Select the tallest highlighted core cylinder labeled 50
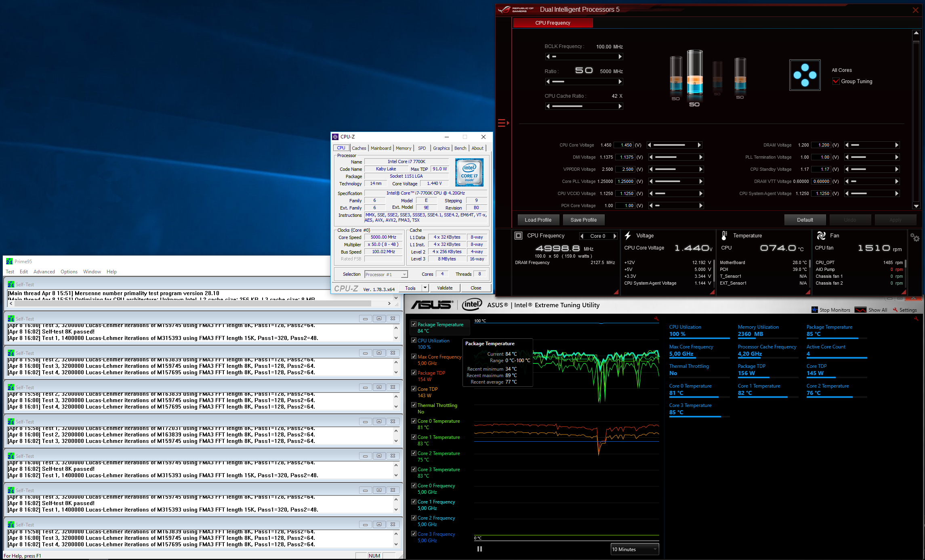925x560 pixels. [695, 73]
